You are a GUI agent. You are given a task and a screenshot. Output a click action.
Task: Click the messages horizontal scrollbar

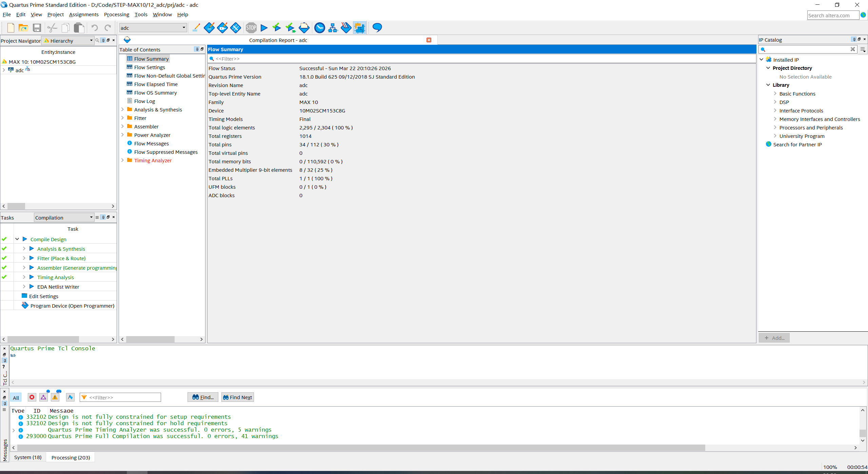coord(359,448)
